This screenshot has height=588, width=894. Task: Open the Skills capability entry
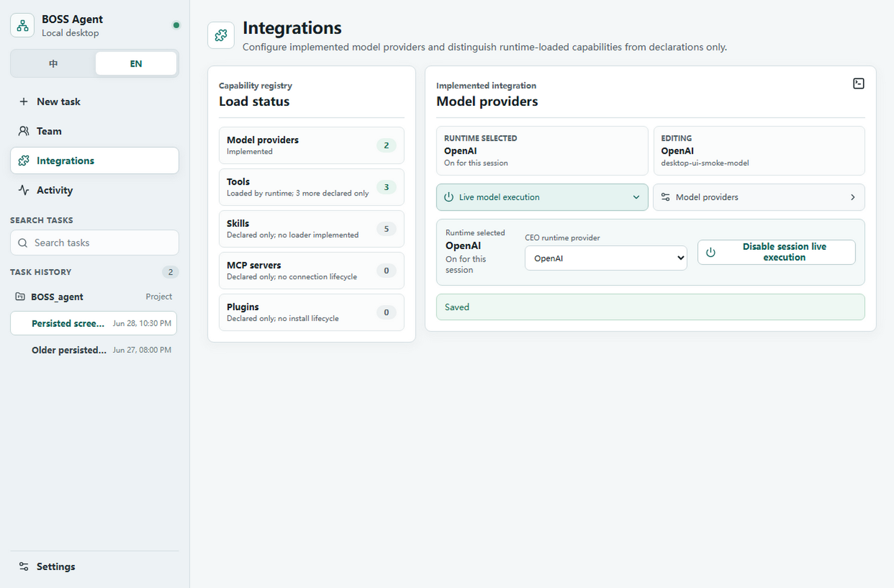(311, 229)
